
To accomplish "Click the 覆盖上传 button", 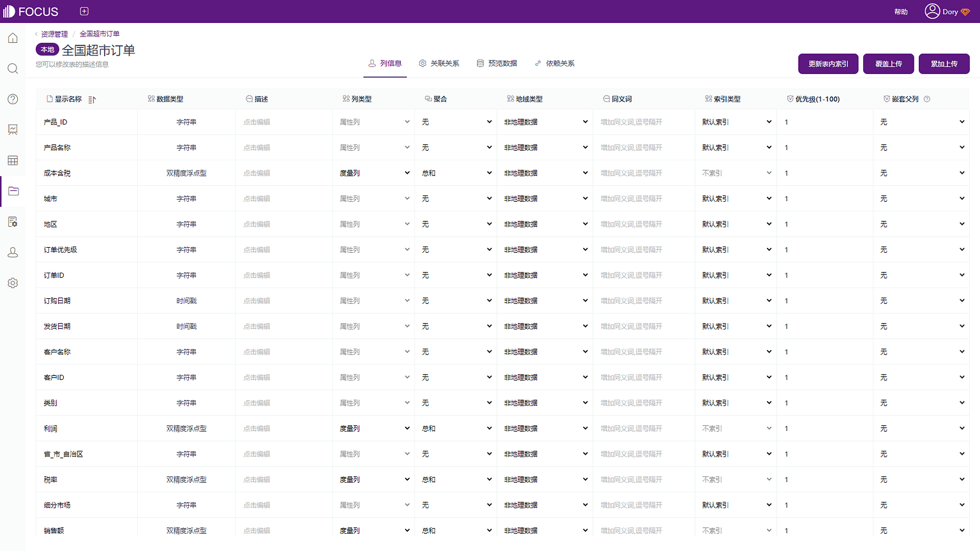I will point(888,64).
